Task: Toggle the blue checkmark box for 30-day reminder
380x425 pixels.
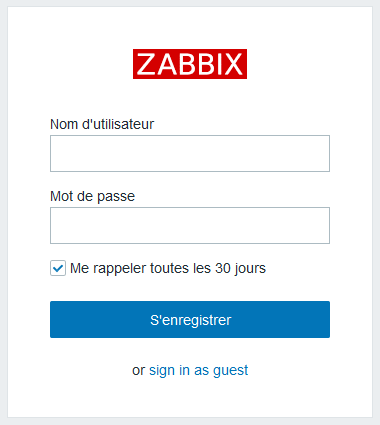Action: [58, 268]
